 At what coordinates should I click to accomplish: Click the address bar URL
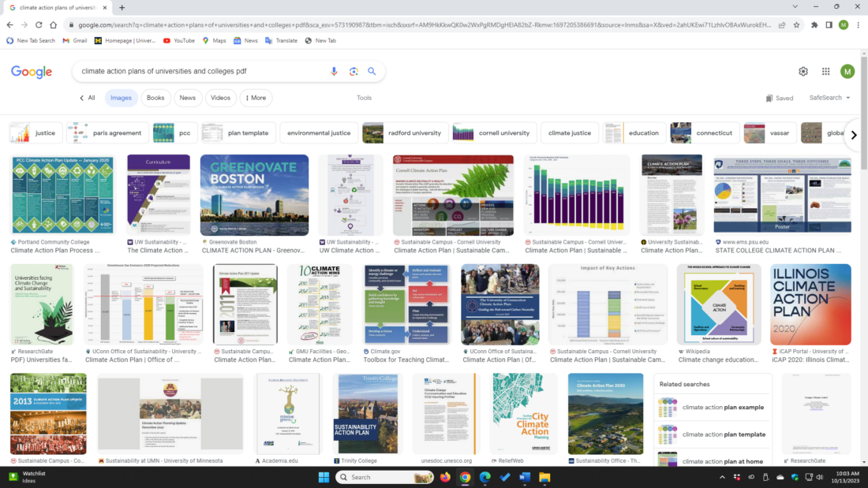coord(424,25)
